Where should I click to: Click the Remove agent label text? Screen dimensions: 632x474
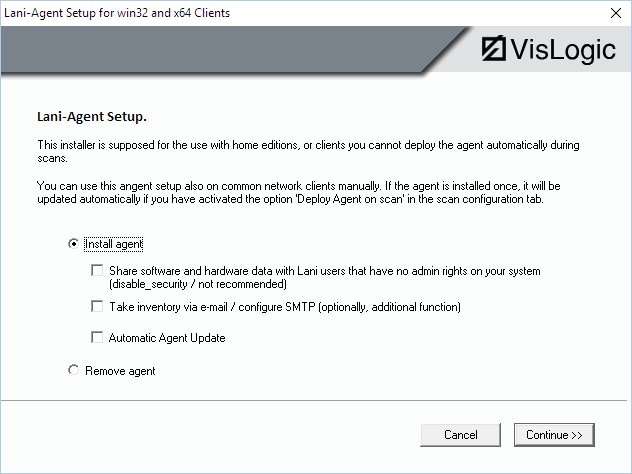[120, 371]
